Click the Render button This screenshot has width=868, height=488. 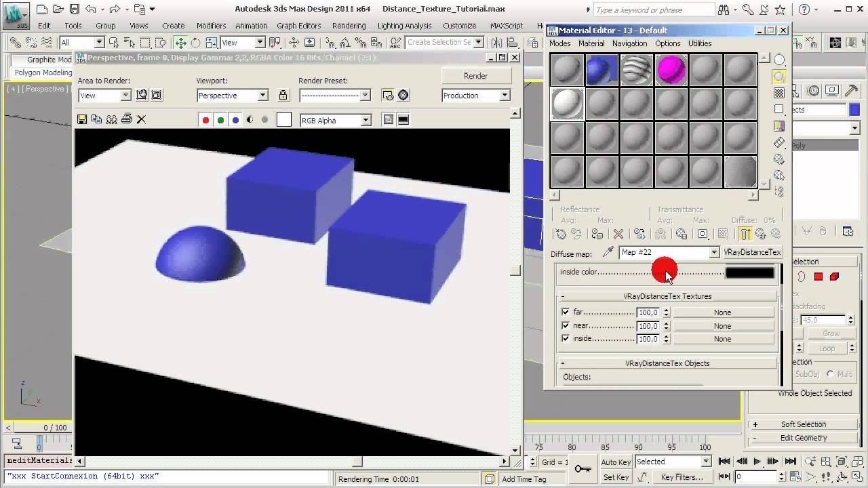point(475,76)
